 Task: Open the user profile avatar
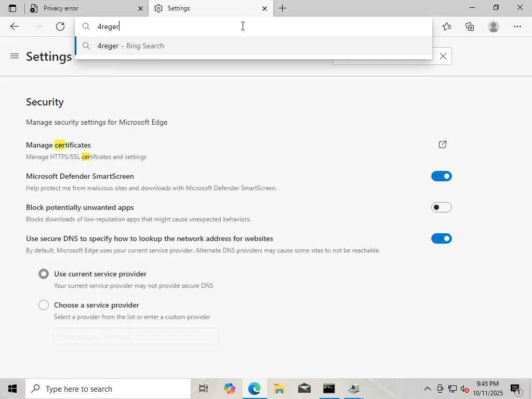click(494, 26)
